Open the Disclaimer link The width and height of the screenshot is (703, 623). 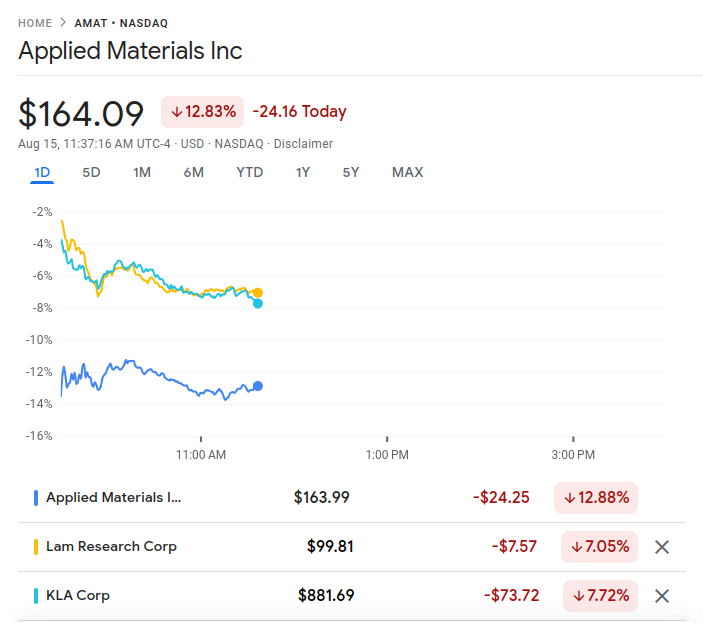(304, 144)
